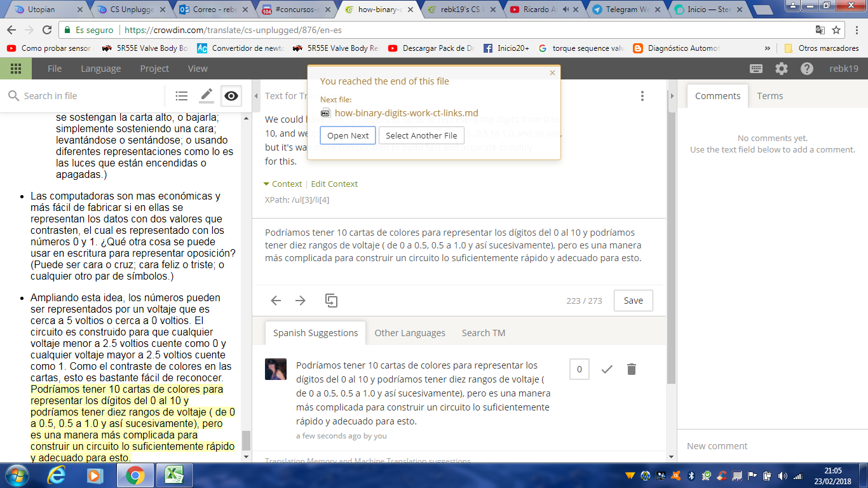Viewport: 868px width, 488px height.
Task: Close the end-of-file notification
Action: tap(552, 73)
